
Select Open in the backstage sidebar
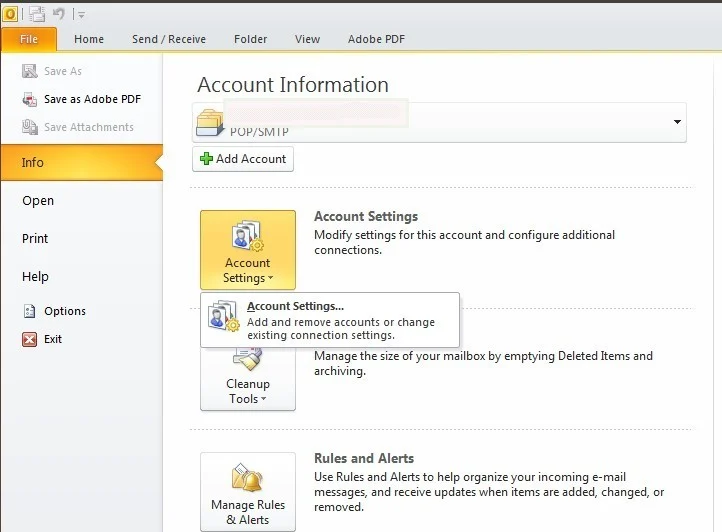[38, 201]
